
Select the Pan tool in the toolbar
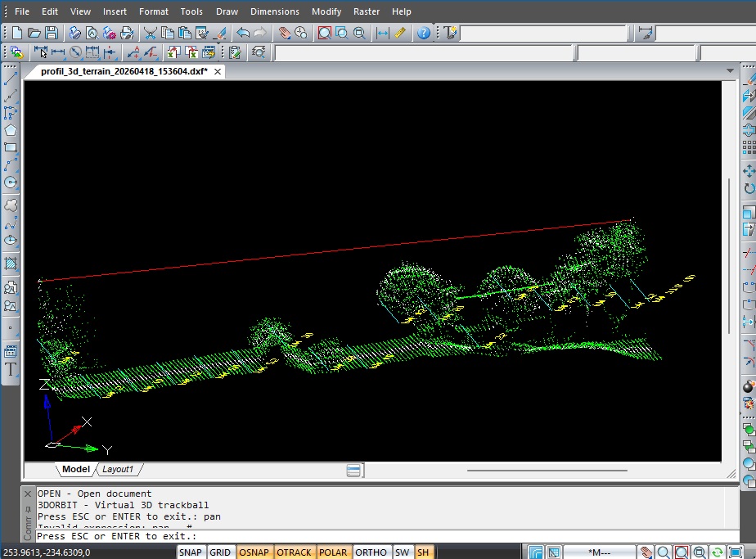pos(285,33)
